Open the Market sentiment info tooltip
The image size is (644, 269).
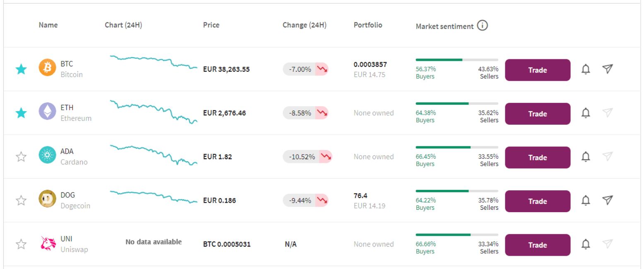coord(482,26)
